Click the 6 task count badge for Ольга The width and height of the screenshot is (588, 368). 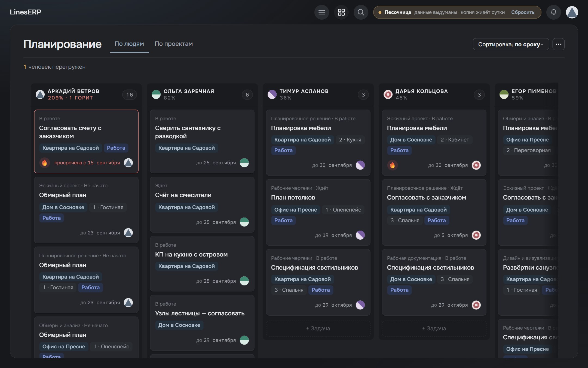click(x=247, y=95)
